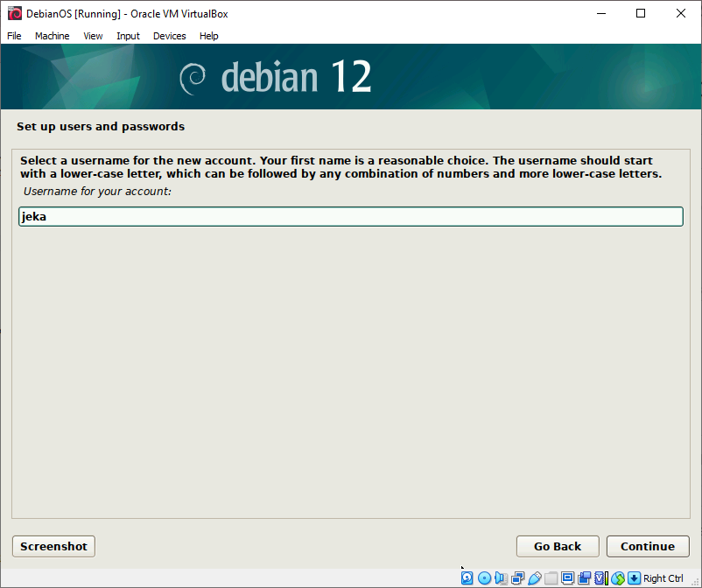Click the mouse integration status icon

click(x=618, y=578)
